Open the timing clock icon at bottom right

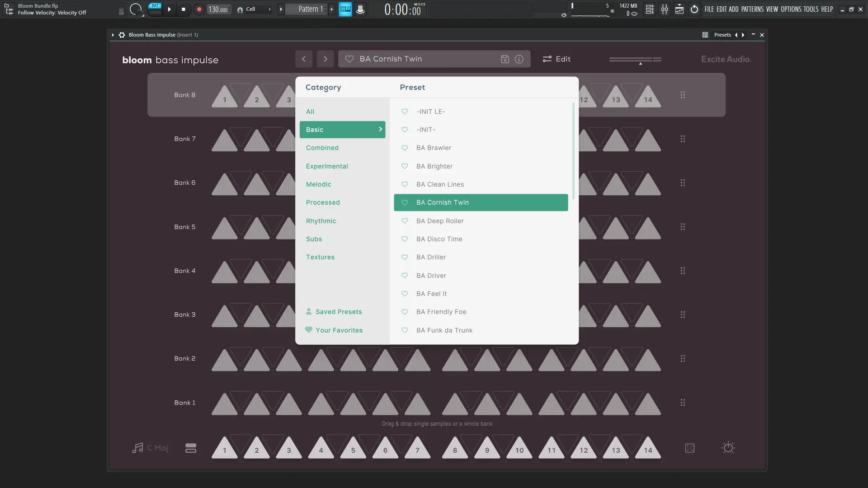[x=728, y=448]
